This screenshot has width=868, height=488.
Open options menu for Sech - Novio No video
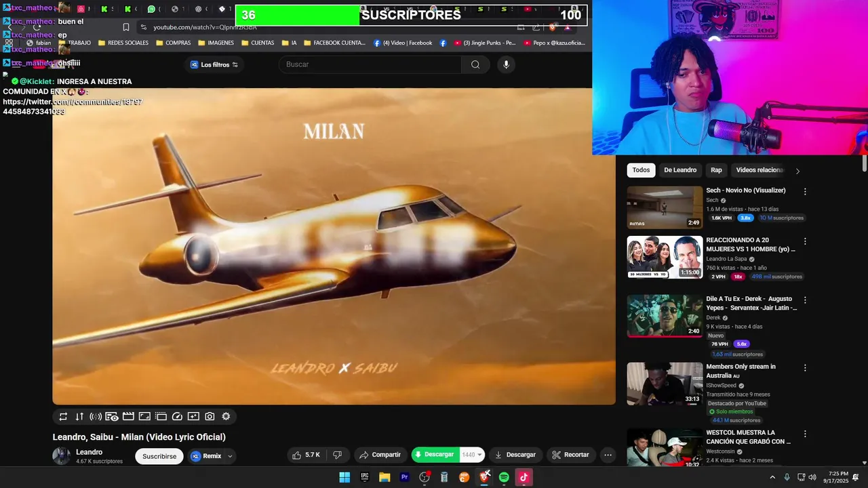(x=805, y=192)
